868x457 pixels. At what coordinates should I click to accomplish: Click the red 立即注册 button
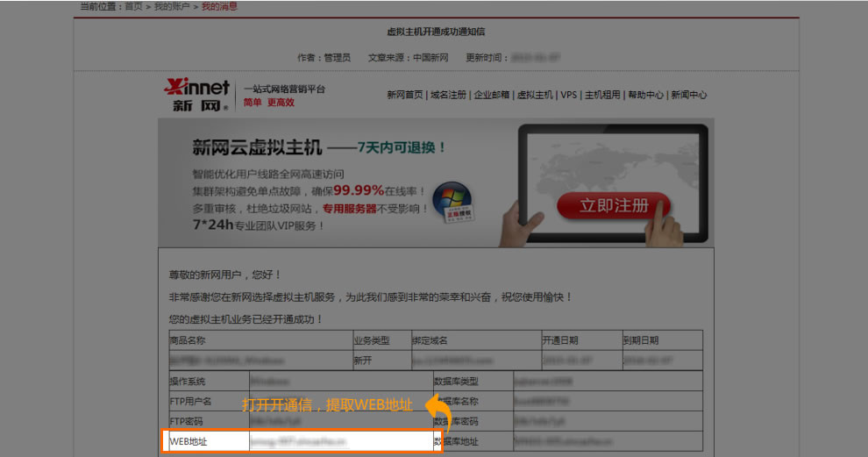coord(614,205)
